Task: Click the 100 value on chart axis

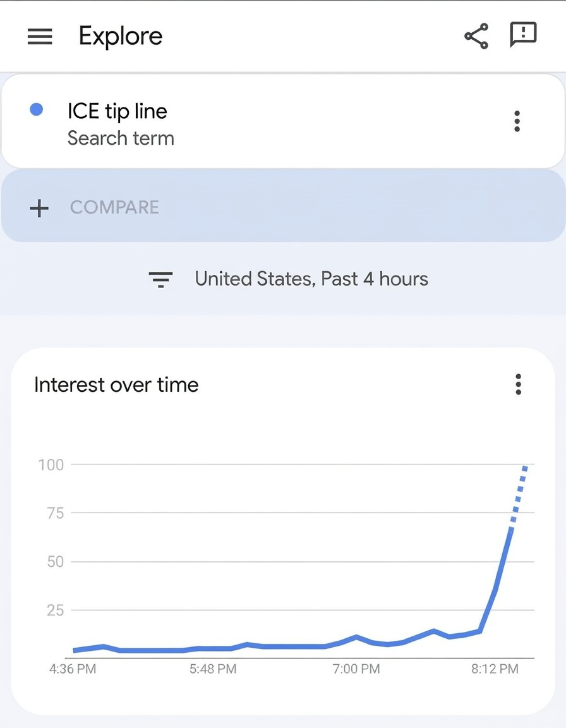Action: click(x=51, y=465)
